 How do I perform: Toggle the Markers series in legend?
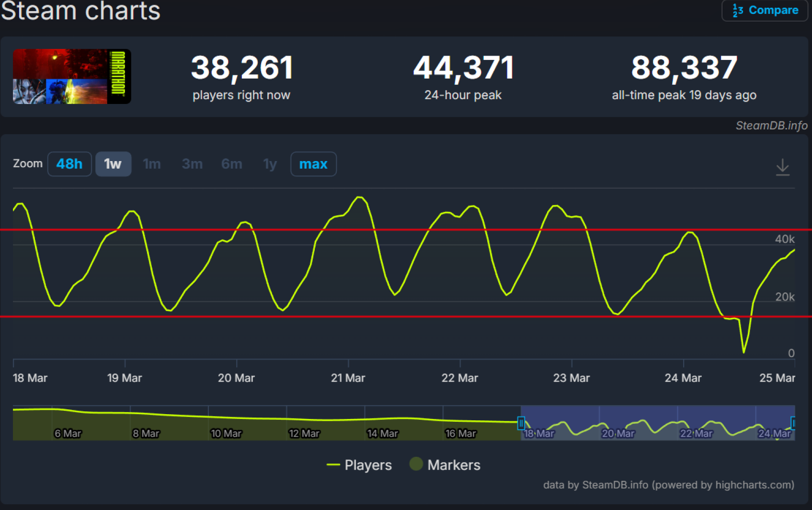[445, 464]
